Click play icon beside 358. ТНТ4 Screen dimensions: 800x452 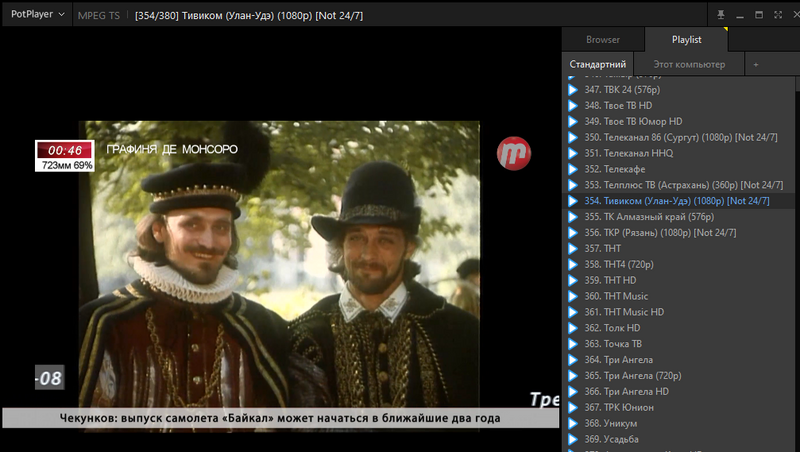click(x=573, y=264)
